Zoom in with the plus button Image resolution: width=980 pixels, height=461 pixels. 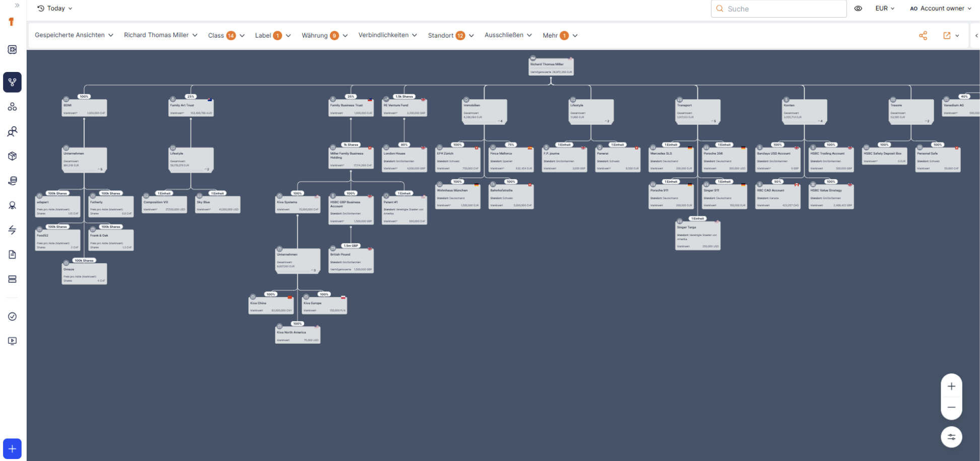click(x=951, y=387)
